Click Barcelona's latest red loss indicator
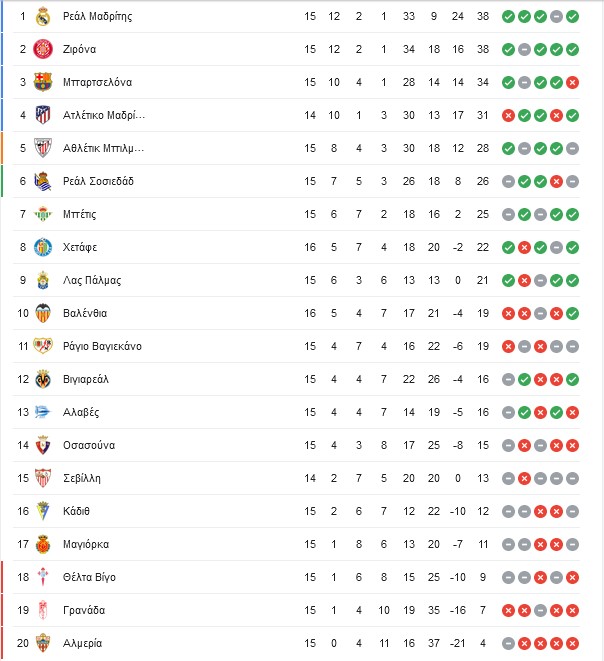The width and height of the screenshot is (604, 661). coord(572,83)
